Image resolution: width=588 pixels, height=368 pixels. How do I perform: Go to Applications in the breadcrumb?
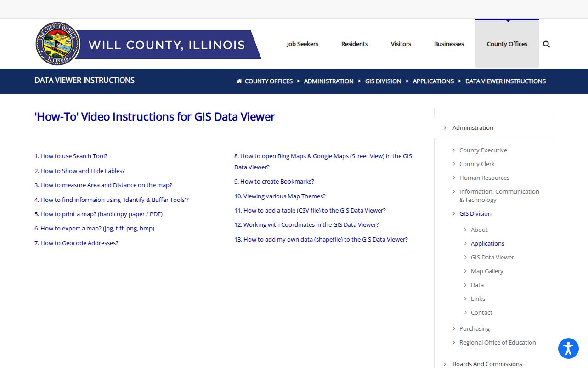pos(433,81)
